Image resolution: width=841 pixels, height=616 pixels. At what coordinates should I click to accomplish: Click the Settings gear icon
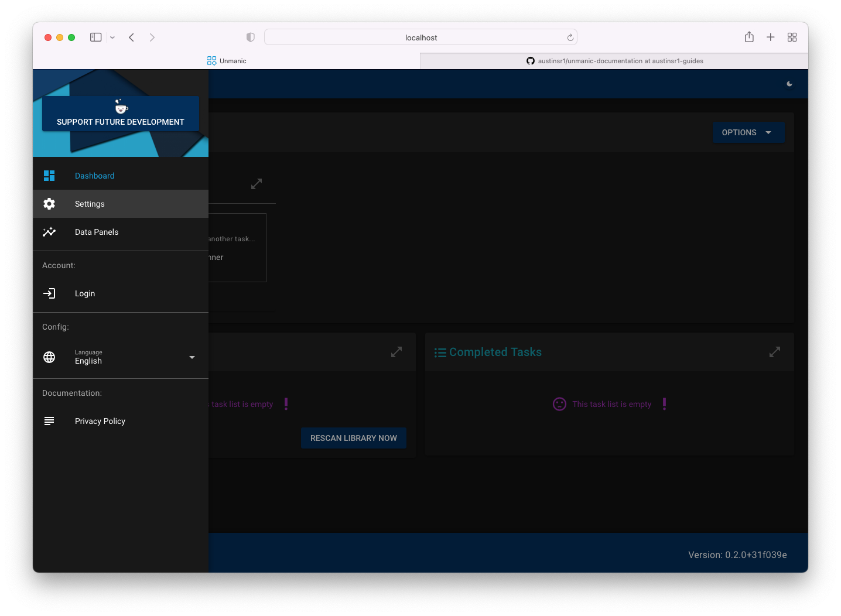click(49, 204)
